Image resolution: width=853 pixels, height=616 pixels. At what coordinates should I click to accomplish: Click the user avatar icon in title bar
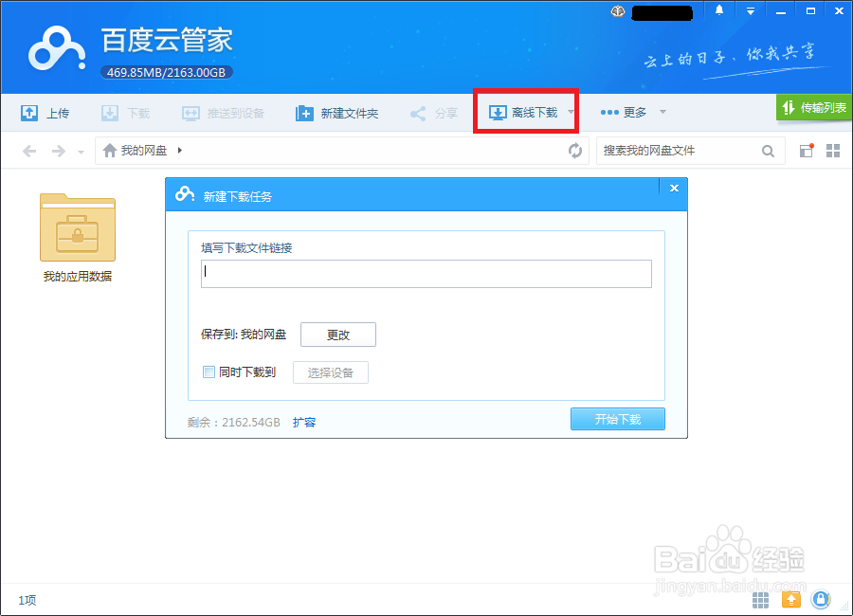(x=618, y=10)
